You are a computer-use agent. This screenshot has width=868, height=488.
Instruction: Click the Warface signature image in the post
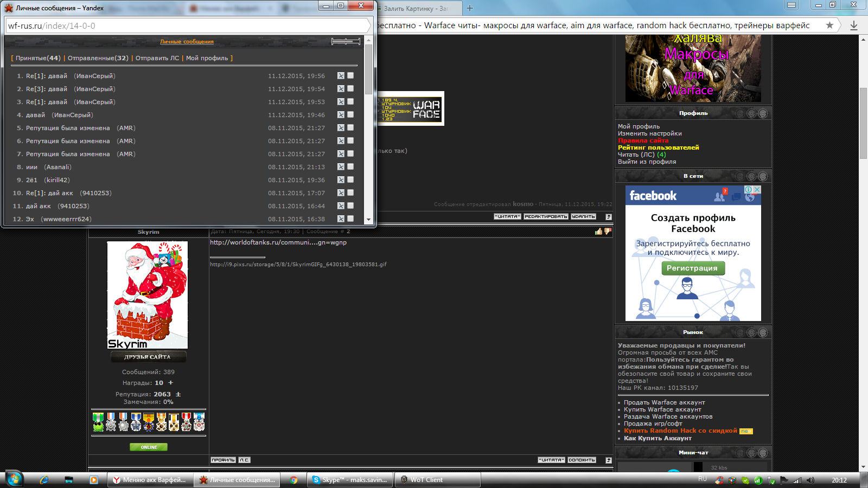click(x=411, y=108)
